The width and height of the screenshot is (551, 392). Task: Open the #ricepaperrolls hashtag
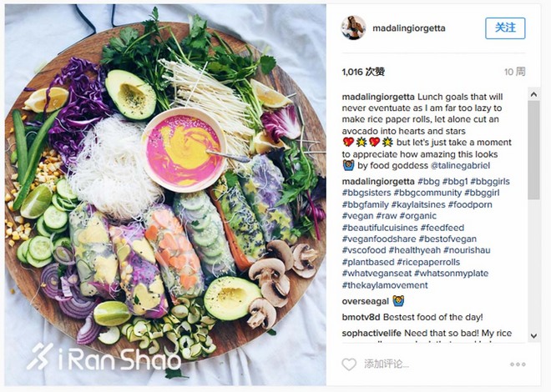point(428,262)
